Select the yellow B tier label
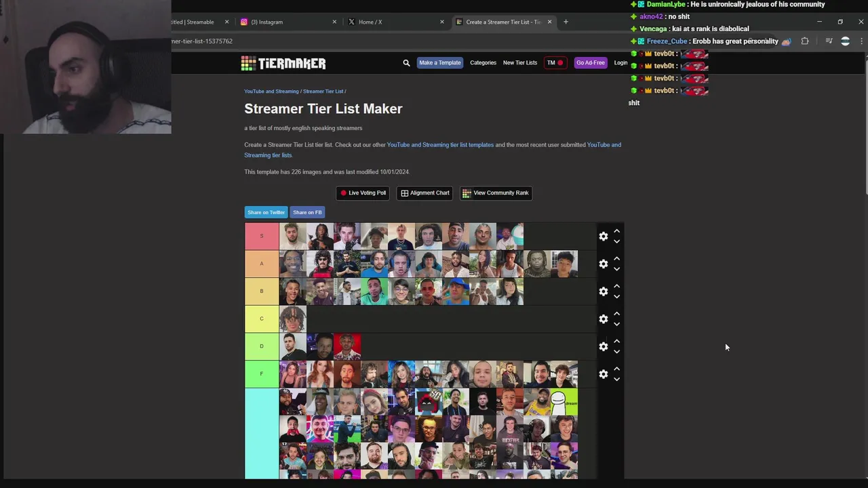 click(262, 291)
